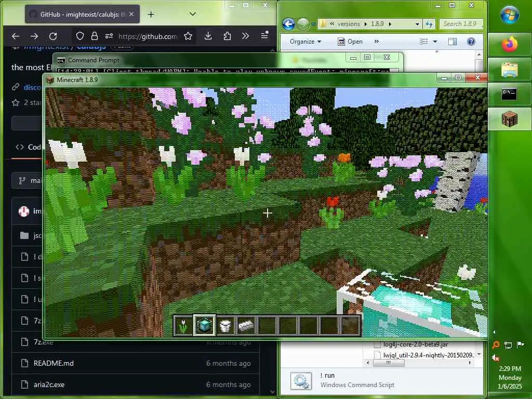
Task: Open Firefox downloads panel
Action: (x=208, y=36)
